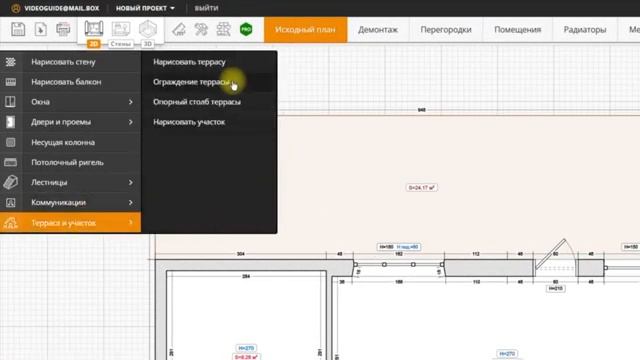Click the ВЫЙТИ logout link
Screen dimensions: 640x360
[206, 8]
